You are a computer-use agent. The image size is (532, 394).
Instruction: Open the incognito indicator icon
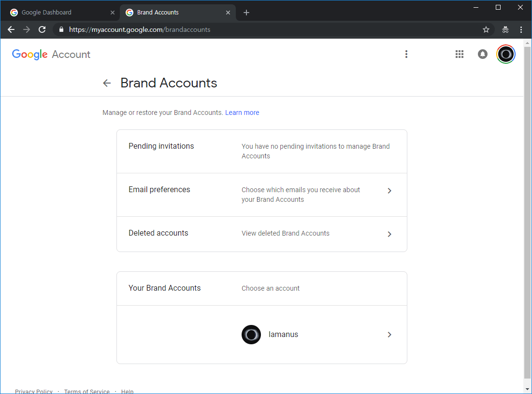[x=505, y=29]
